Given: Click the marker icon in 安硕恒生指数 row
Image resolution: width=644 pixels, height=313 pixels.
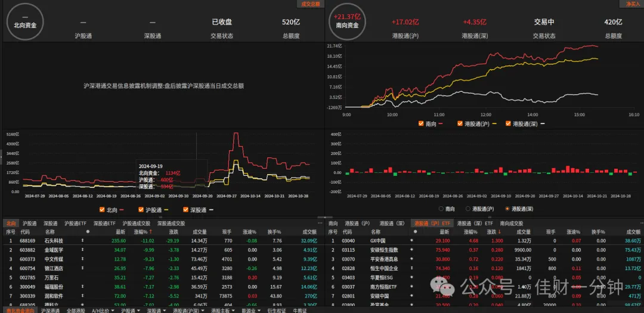Looking at the screenshot, I should click(x=412, y=249).
